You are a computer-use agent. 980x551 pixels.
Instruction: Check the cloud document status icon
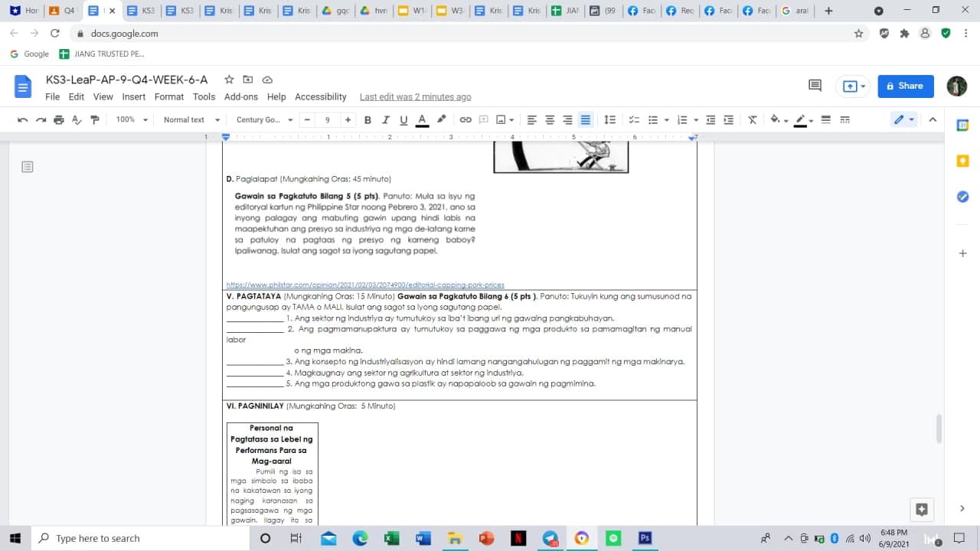click(x=267, y=80)
